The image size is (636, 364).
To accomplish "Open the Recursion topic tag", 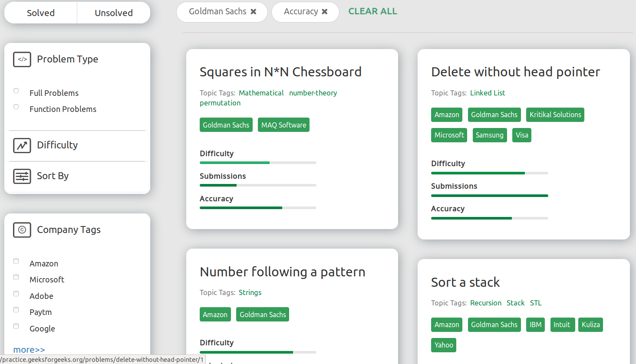I will coord(486,303).
